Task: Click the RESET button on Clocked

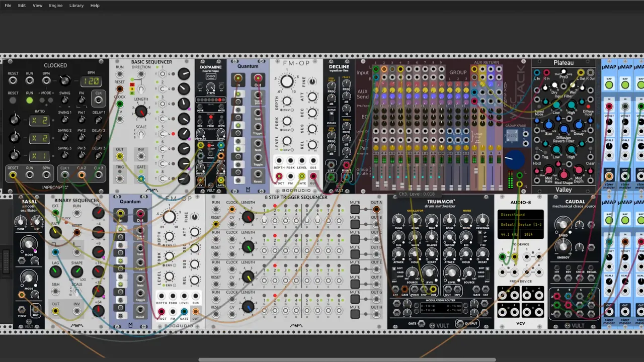Action: (x=13, y=101)
